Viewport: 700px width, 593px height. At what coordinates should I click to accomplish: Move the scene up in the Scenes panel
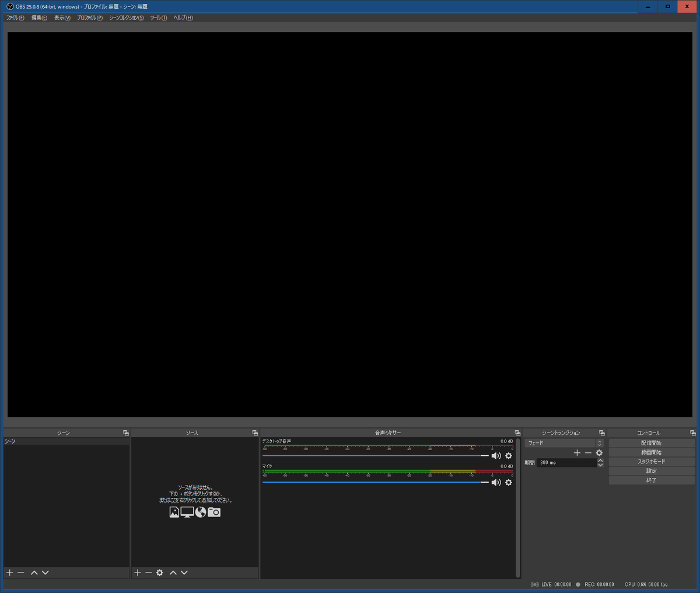pyautogui.click(x=34, y=573)
